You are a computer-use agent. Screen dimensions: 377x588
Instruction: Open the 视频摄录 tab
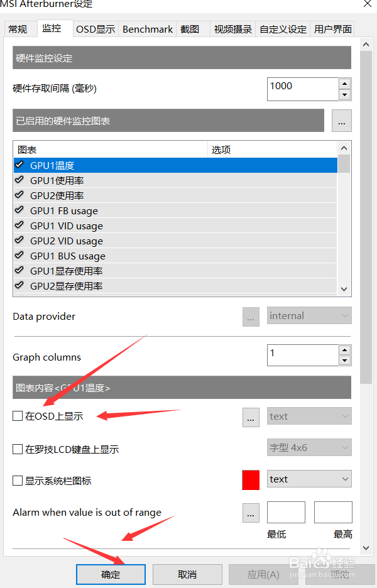(232, 30)
